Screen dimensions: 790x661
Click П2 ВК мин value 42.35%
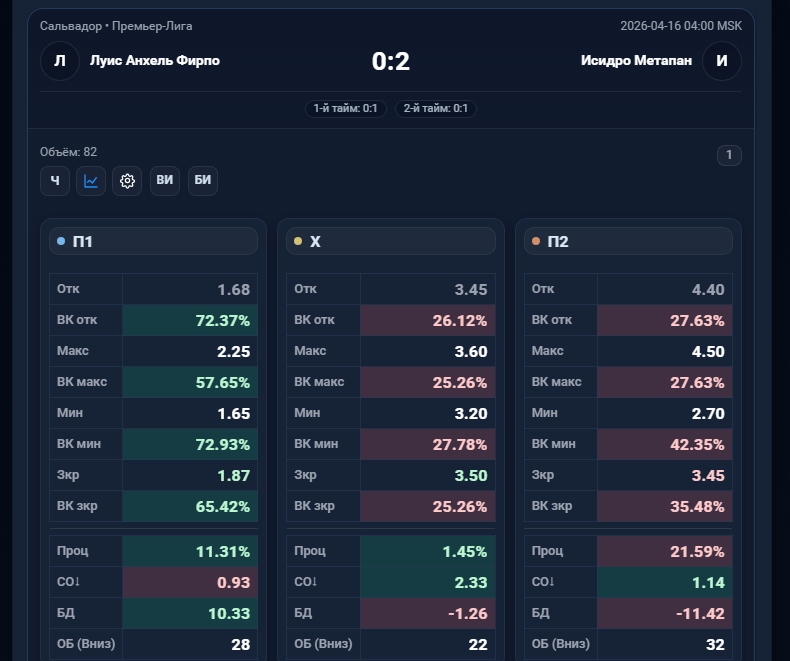(697, 444)
